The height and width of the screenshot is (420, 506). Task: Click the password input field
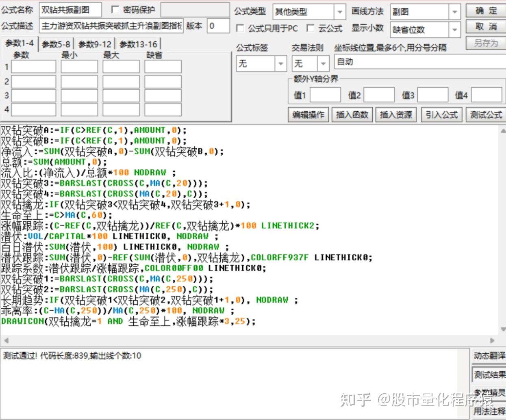tap(194, 10)
